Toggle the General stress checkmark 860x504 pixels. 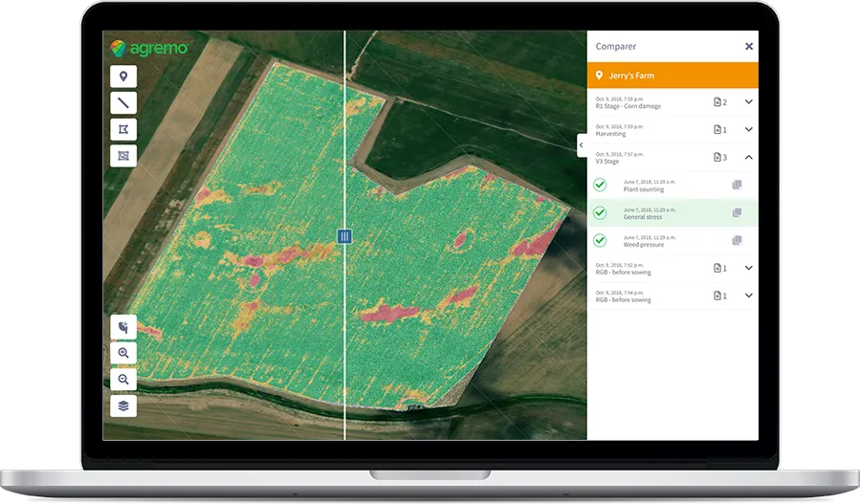[600, 212]
